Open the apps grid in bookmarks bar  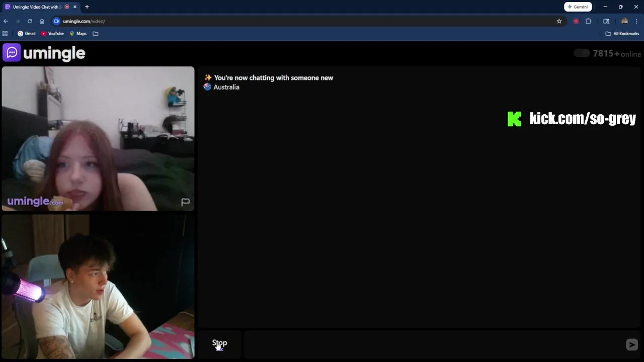(x=5, y=34)
